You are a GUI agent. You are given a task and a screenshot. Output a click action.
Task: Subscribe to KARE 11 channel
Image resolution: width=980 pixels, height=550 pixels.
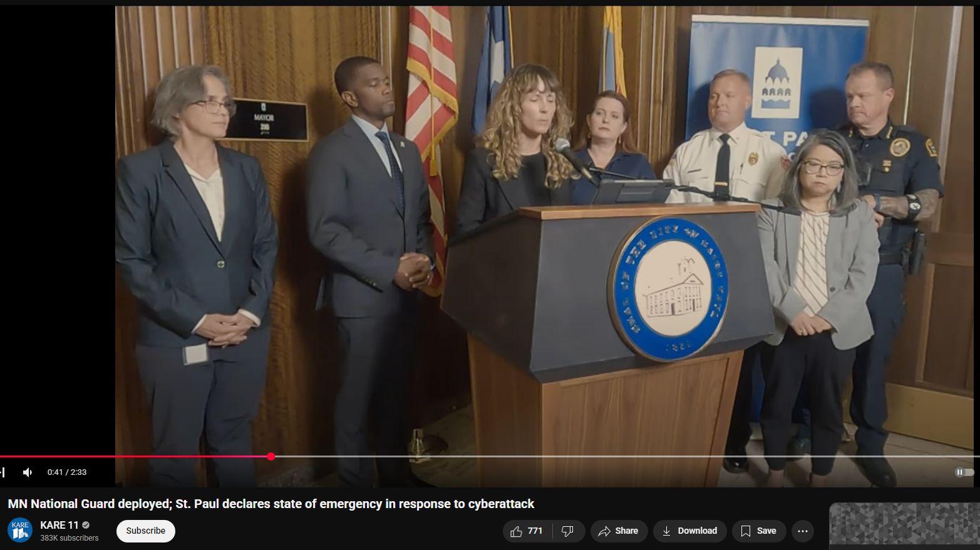(x=145, y=531)
